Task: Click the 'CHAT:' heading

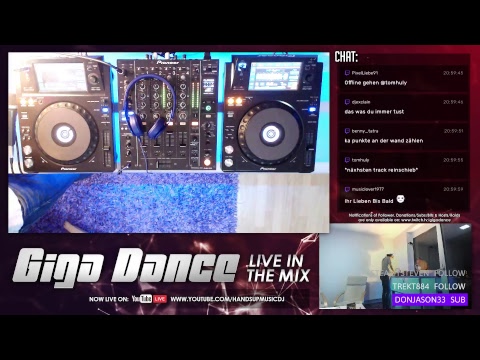Action: coord(346,57)
